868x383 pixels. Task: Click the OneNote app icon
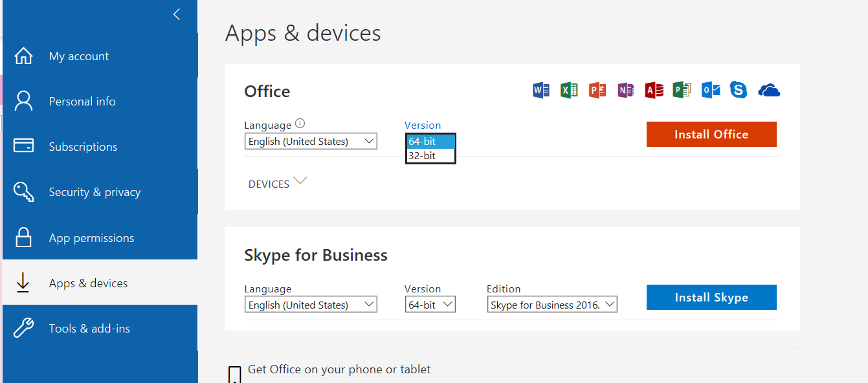click(625, 90)
